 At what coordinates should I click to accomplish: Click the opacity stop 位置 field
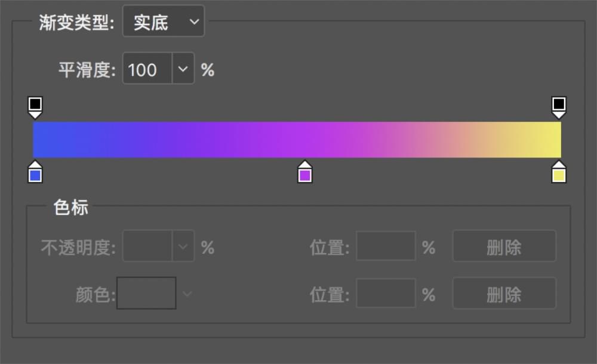pos(386,246)
